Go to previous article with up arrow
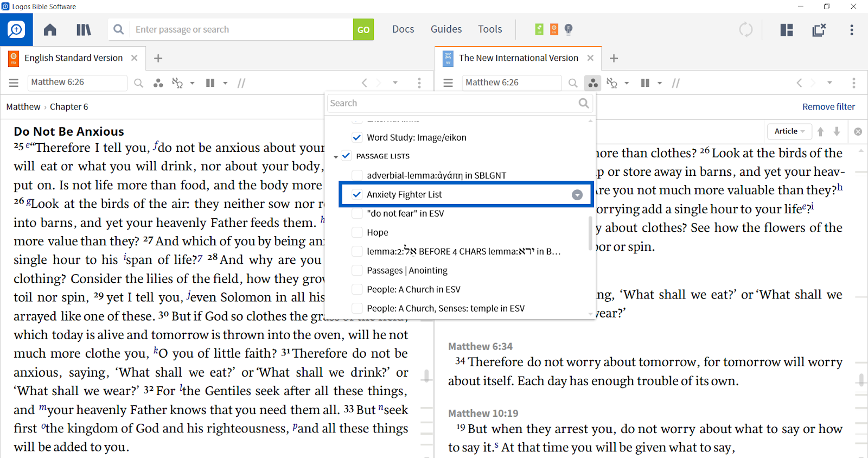The width and height of the screenshot is (868, 458). click(x=821, y=131)
